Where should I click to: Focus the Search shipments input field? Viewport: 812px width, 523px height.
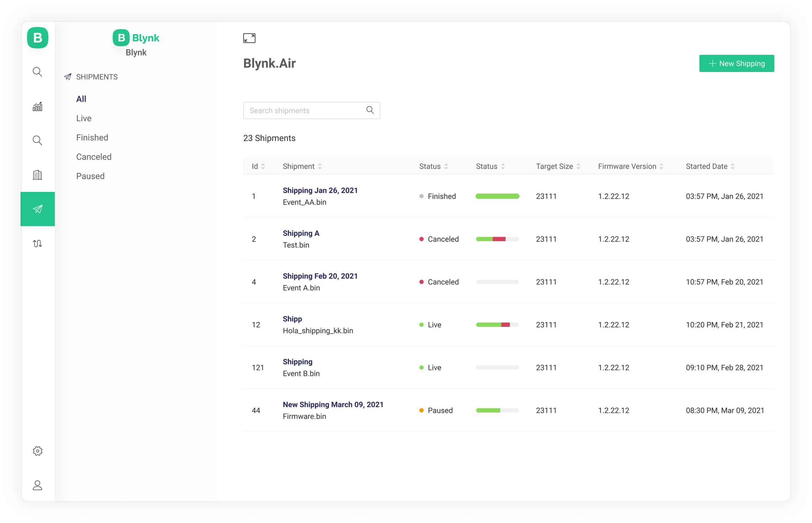coord(303,110)
